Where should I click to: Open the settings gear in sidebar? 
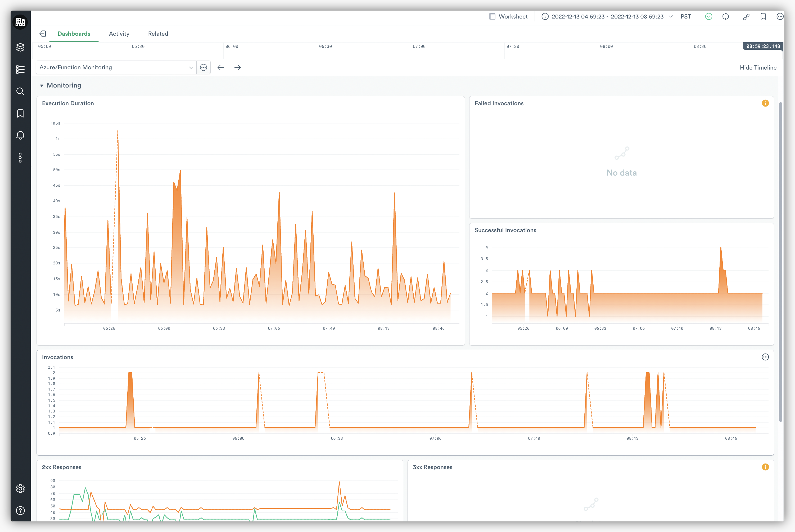[x=20, y=489]
